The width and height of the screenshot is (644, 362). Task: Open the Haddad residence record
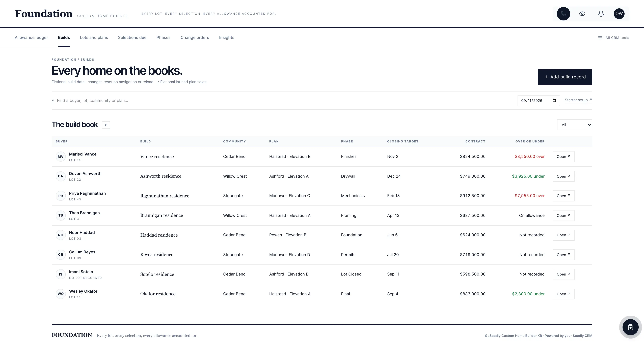563,235
